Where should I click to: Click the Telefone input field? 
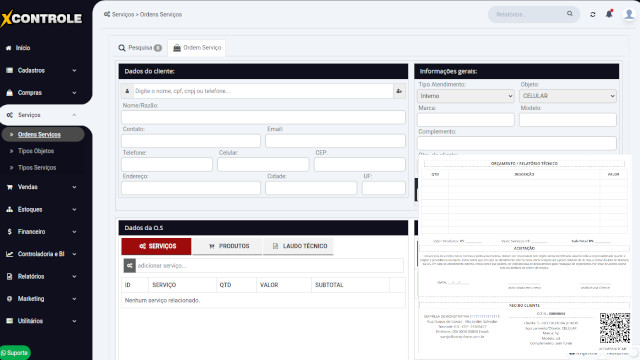[167, 164]
